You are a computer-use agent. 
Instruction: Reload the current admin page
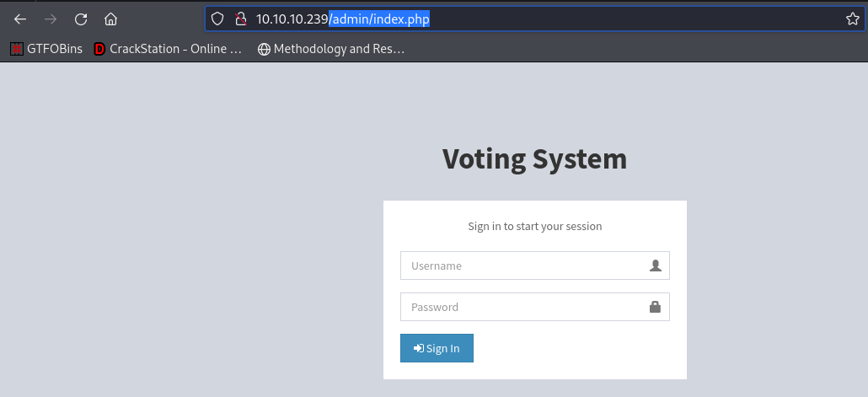(x=81, y=19)
